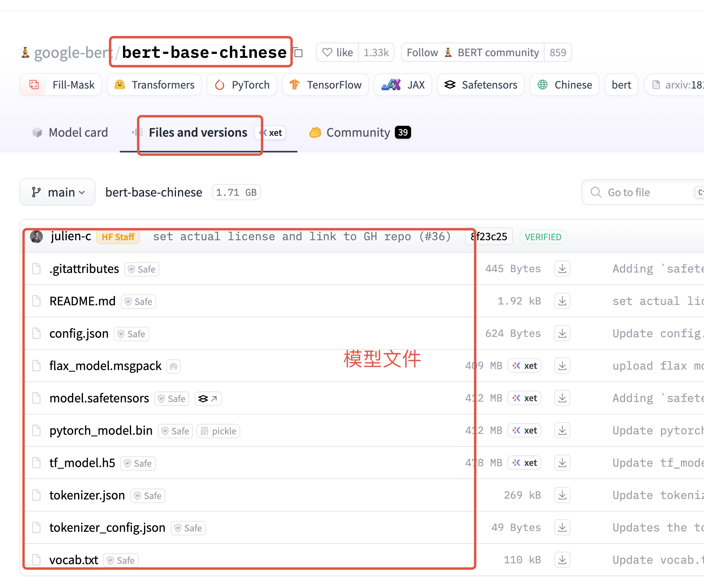Open the bert-base-chinese title link
This screenshot has width=704, height=588.
tap(204, 53)
